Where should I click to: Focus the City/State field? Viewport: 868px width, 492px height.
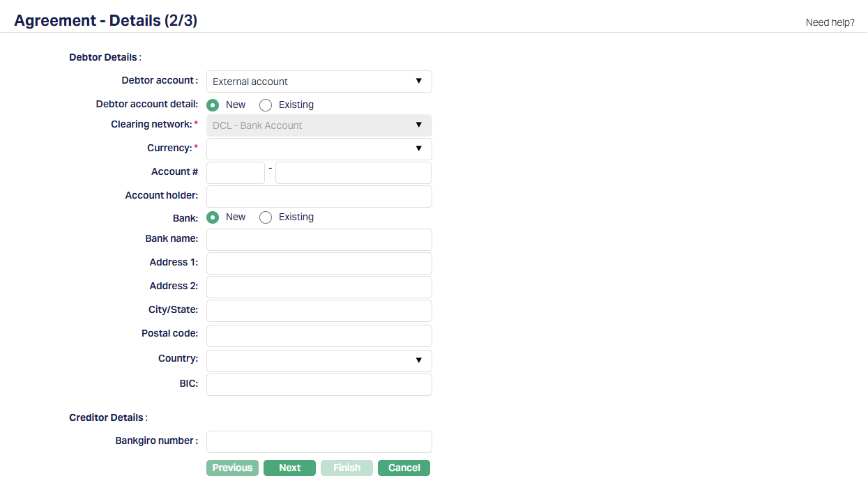coord(319,311)
